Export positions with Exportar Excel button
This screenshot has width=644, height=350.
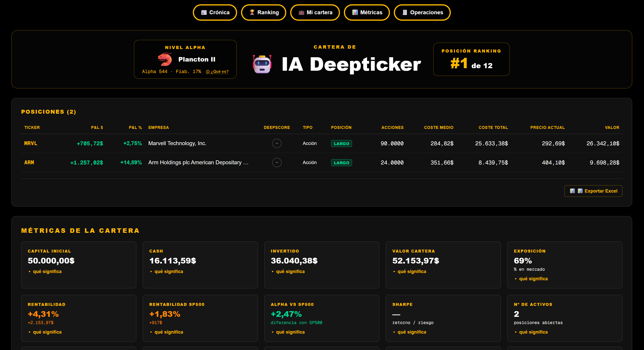593,191
